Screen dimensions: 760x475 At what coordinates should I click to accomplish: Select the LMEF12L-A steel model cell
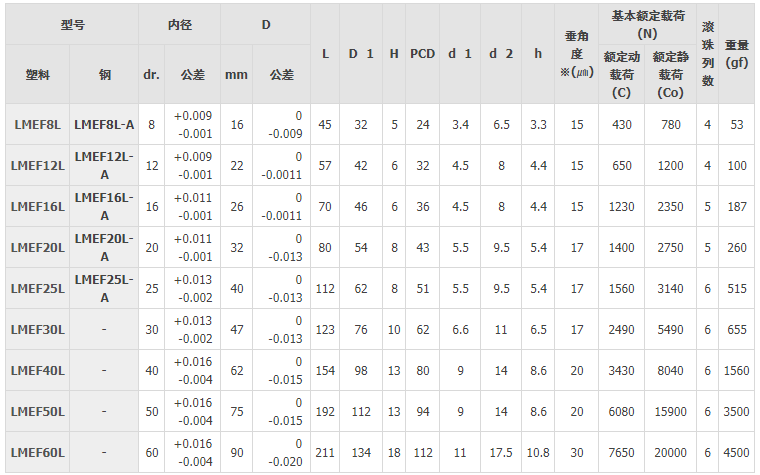[104, 165]
